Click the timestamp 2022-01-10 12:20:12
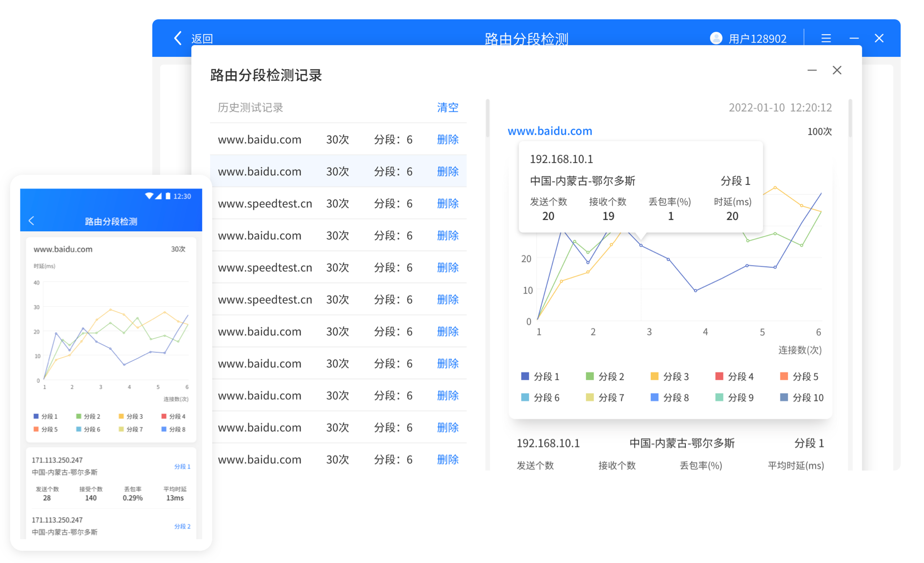The height and width of the screenshot is (563, 924). click(780, 108)
